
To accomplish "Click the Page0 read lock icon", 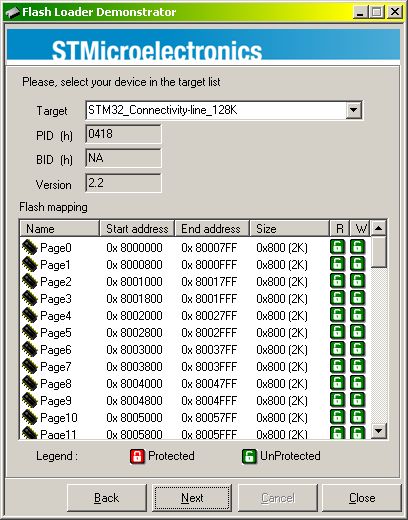I will (x=337, y=247).
